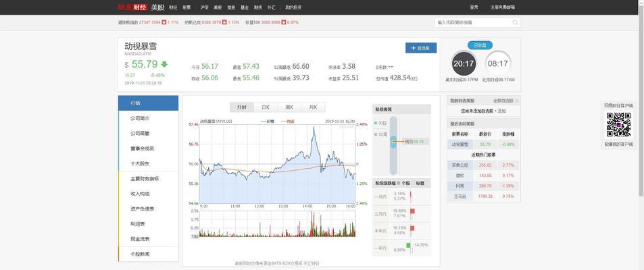Click the 纳斯达克 index label
Screen dimensions: 644x270
(x=191, y=22)
